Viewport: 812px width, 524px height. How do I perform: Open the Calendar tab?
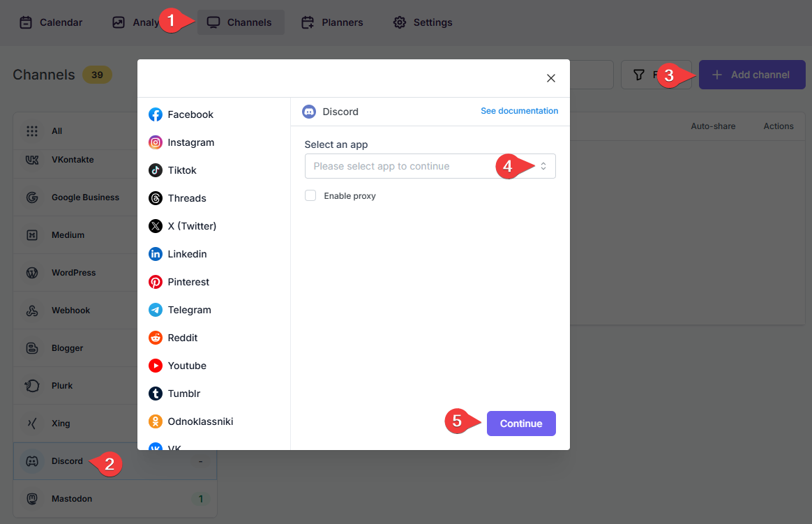tap(51, 23)
